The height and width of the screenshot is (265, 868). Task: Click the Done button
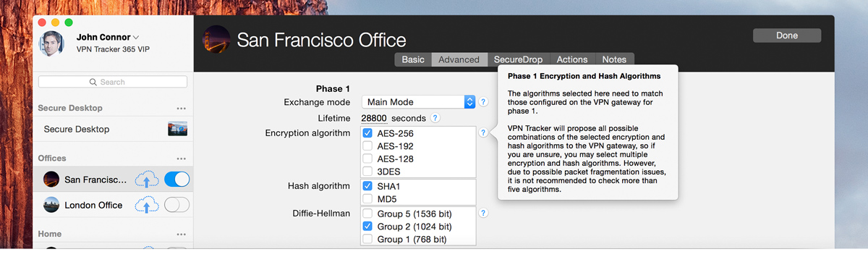pyautogui.click(x=787, y=35)
